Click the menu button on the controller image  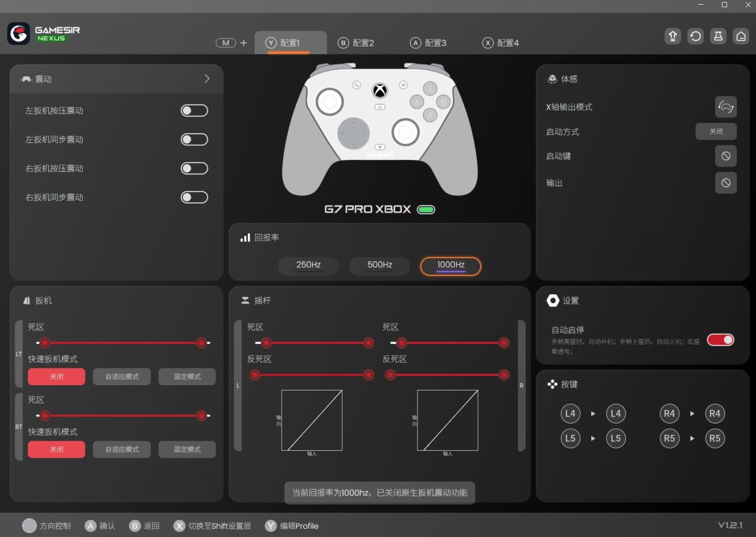tap(403, 84)
